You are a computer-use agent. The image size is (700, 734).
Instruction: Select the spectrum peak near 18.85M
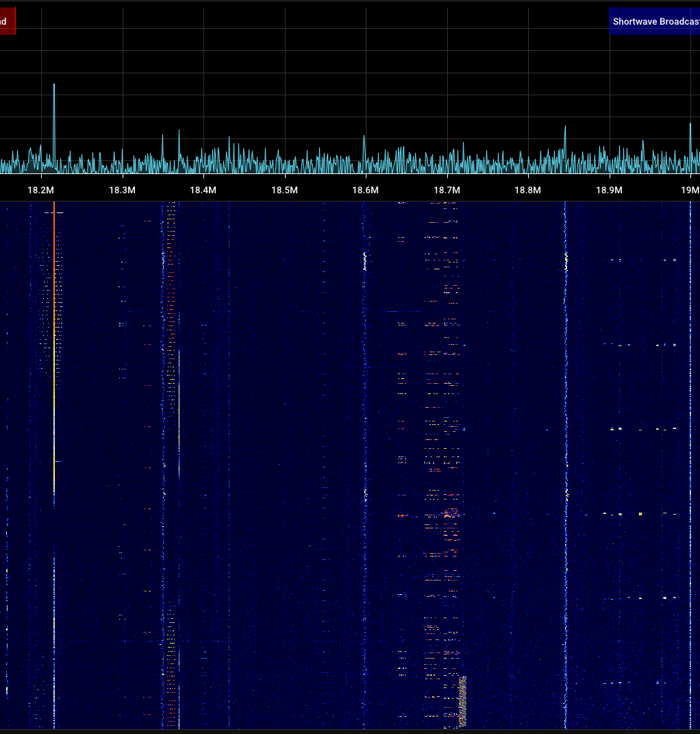click(565, 127)
